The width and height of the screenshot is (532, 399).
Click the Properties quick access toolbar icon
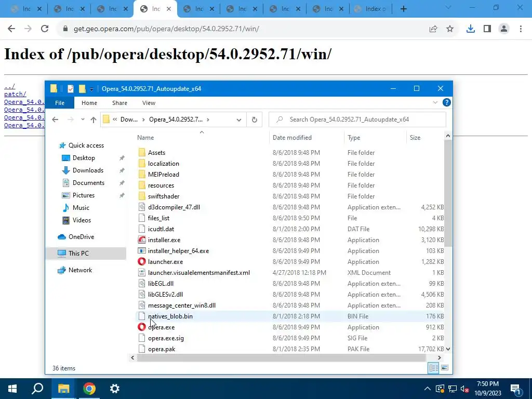(x=71, y=88)
